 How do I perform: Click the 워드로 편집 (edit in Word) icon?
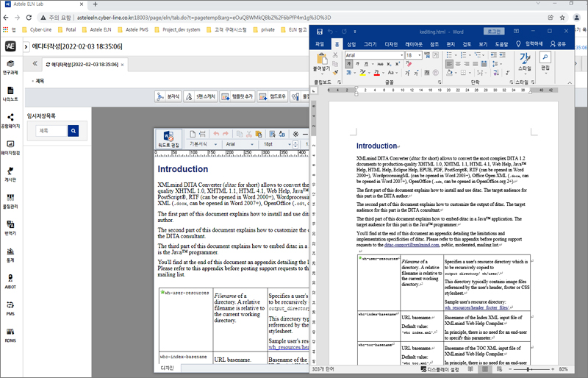coord(168,138)
